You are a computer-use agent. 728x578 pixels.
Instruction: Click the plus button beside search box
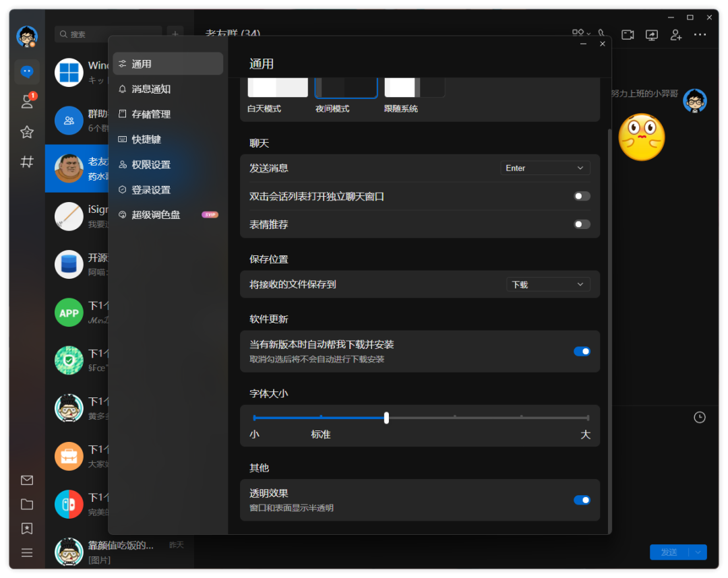(175, 34)
